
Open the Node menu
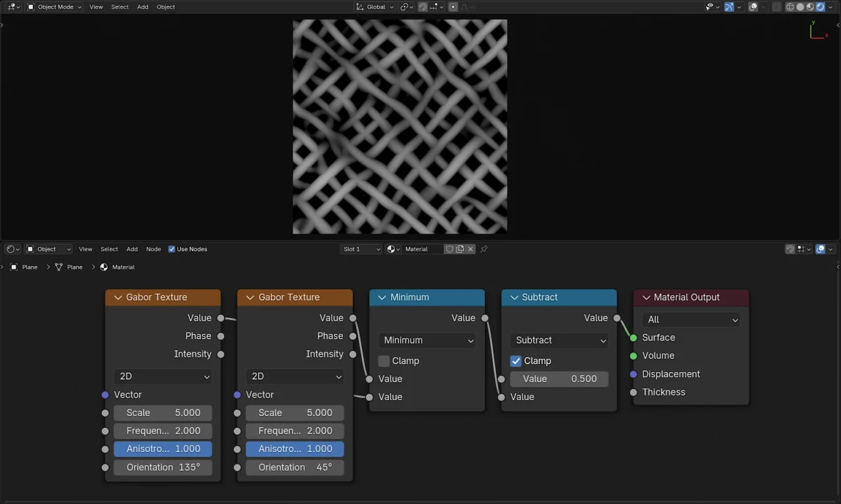[153, 249]
